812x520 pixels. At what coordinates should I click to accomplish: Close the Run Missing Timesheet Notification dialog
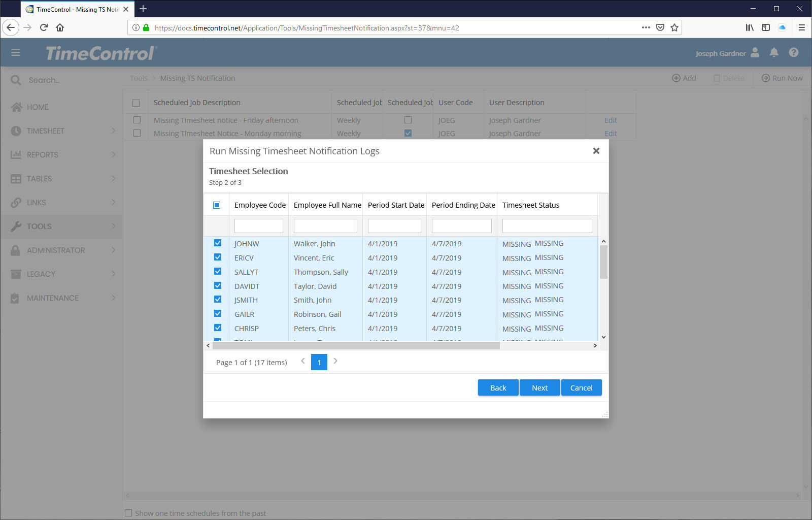[x=596, y=151]
